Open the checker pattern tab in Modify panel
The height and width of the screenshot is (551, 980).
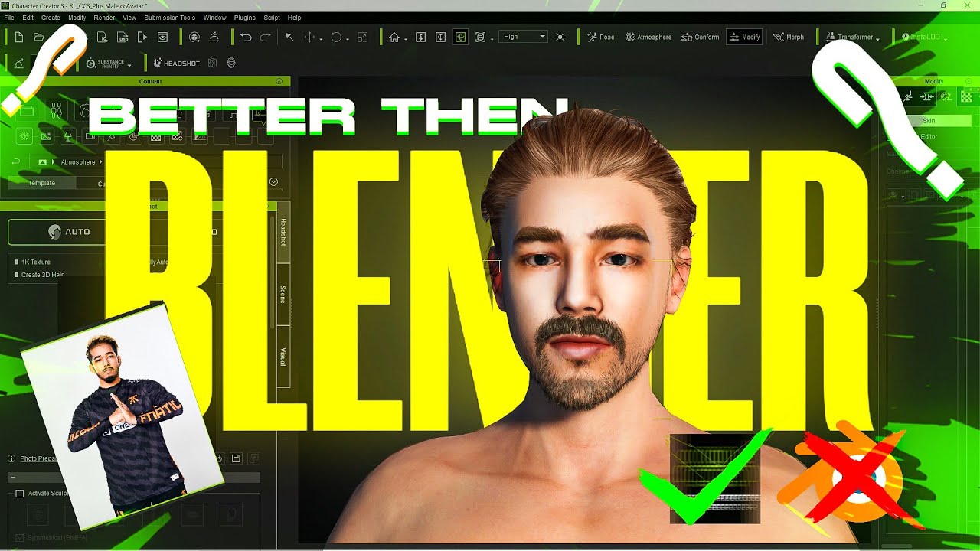pos(966,96)
